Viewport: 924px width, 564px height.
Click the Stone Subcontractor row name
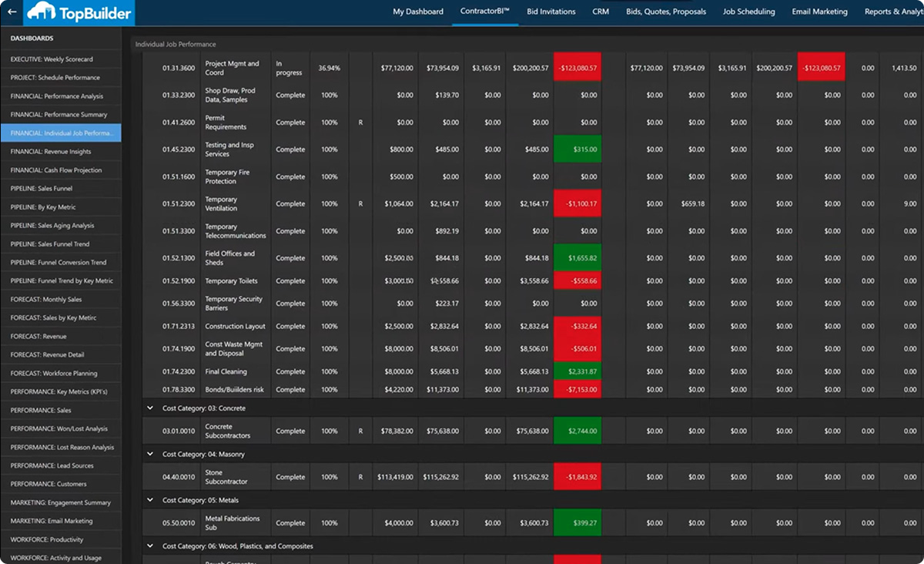click(226, 477)
